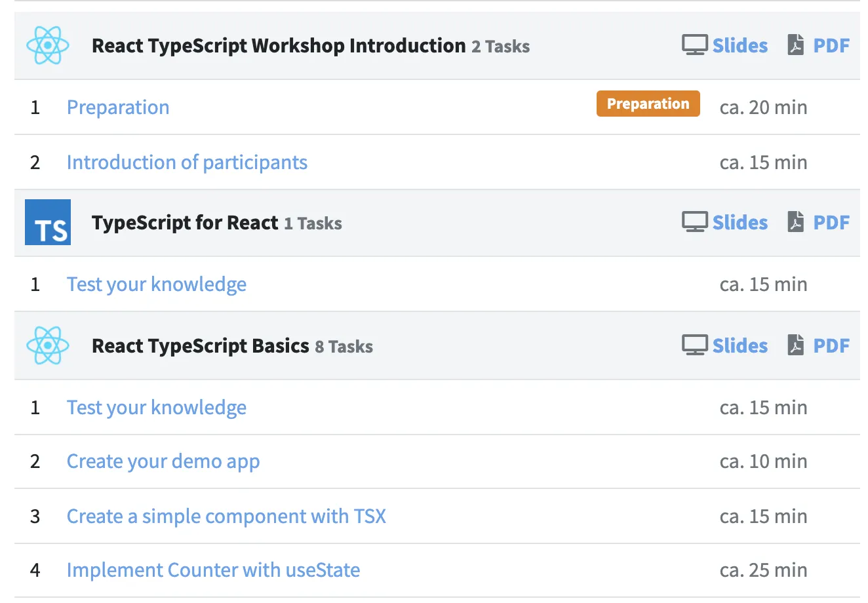The height and width of the screenshot is (603, 868).
Task: Open the Slides screen icon for Workshop Introduction
Action: pos(694,45)
